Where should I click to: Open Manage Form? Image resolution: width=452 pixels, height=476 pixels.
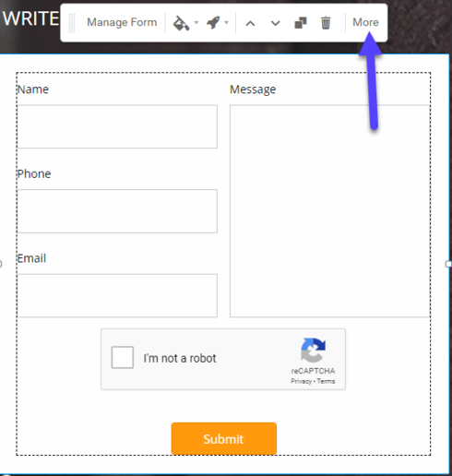coord(122,22)
